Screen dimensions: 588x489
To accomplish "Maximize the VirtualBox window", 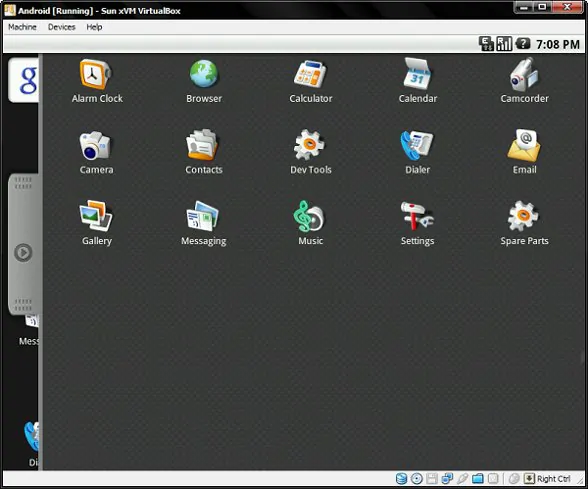I will pyautogui.click(x=543, y=7).
